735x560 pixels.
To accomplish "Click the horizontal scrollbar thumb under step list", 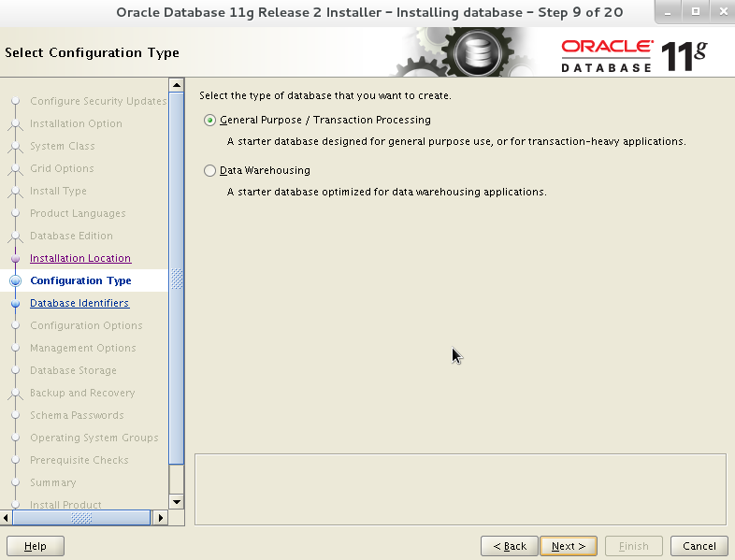I will [x=81, y=518].
